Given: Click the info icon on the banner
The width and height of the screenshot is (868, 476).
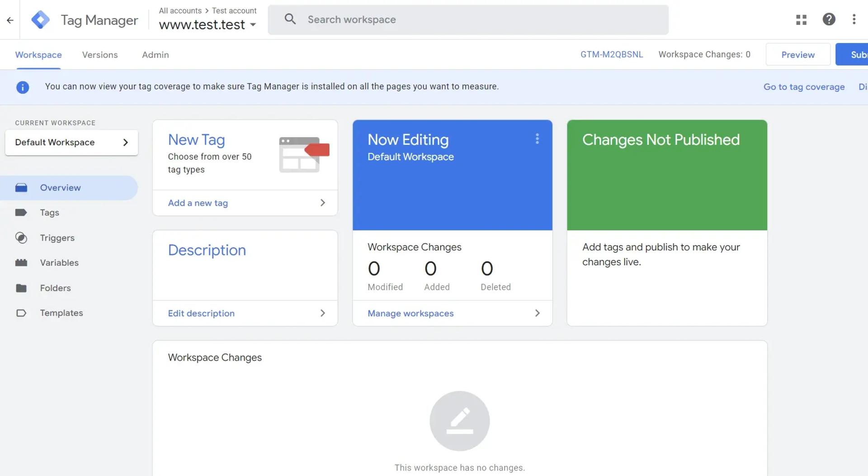Looking at the screenshot, I should [23, 87].
